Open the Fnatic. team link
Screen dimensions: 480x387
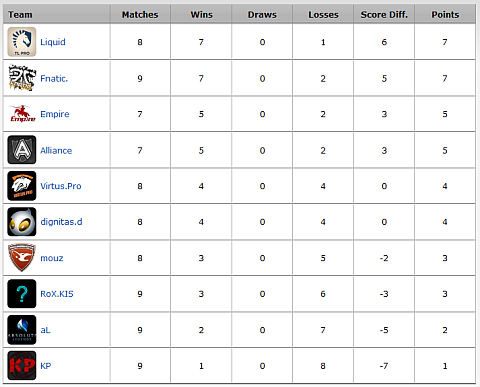pyautogui.click(x=54, y=78)
